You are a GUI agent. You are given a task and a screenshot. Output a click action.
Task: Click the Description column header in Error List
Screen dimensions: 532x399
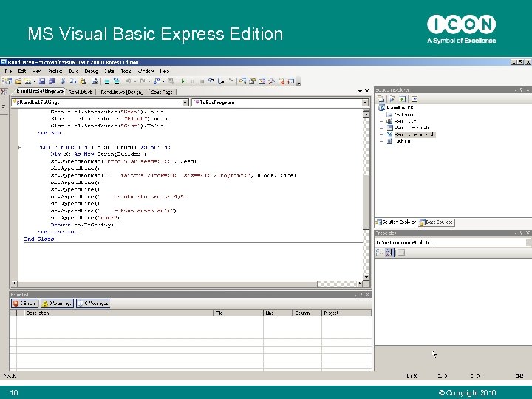(x=119, y=313)
